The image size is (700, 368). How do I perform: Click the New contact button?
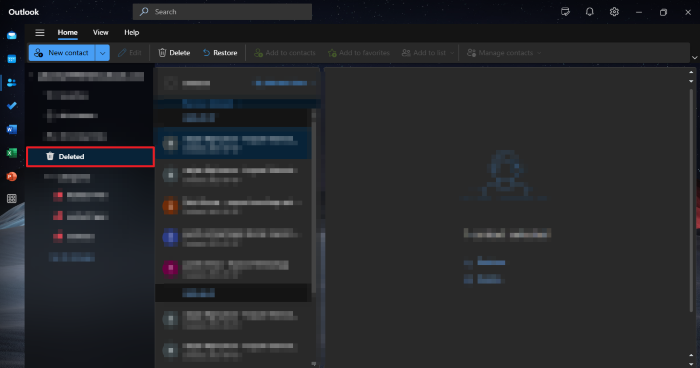coord(62,53)
